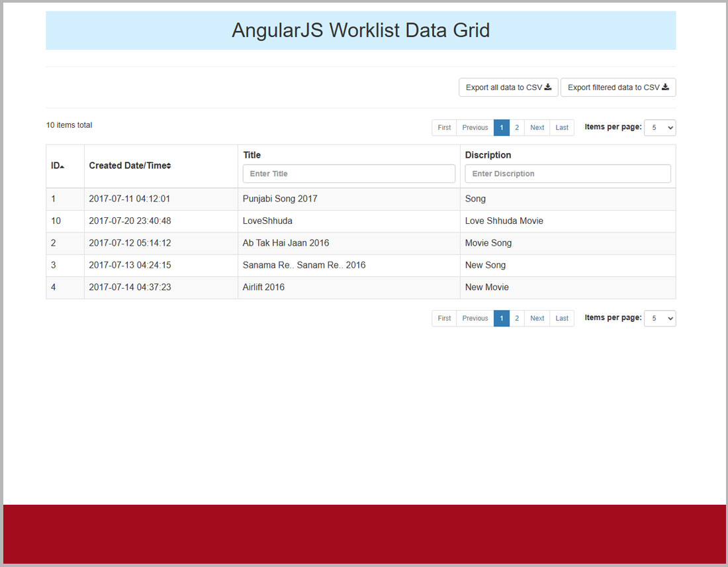Image resolution: width=728 pixels, height=567 pixels.
Task: Click First in top pagination
Action: [x=444, y=128]
